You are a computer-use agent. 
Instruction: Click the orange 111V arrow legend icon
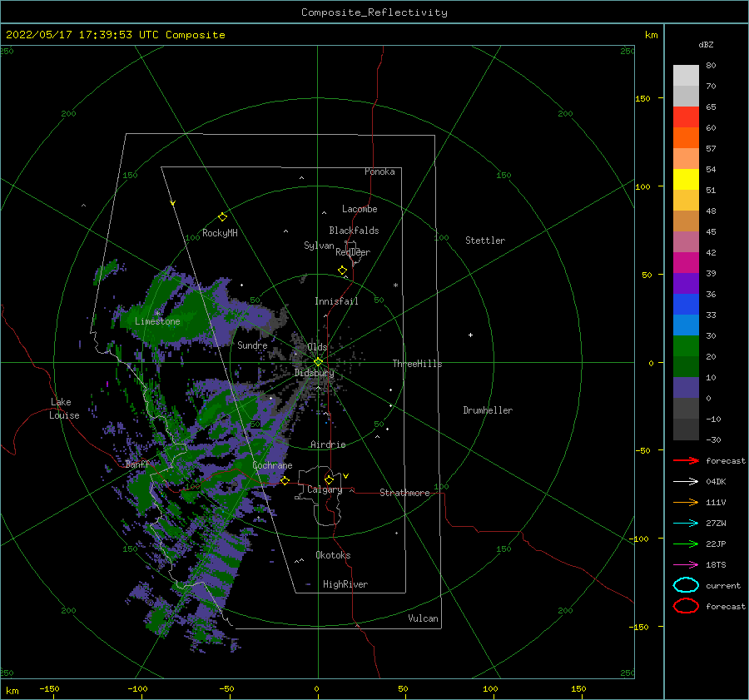pos(686,502)
